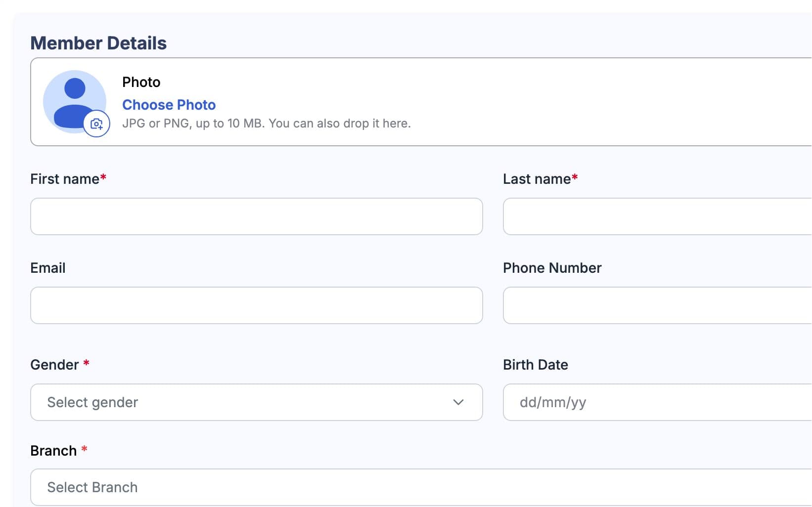The width and height of the screenshot is (812, 507).
Task: Open the Select Branch dropdown
Action: (421, 487)
